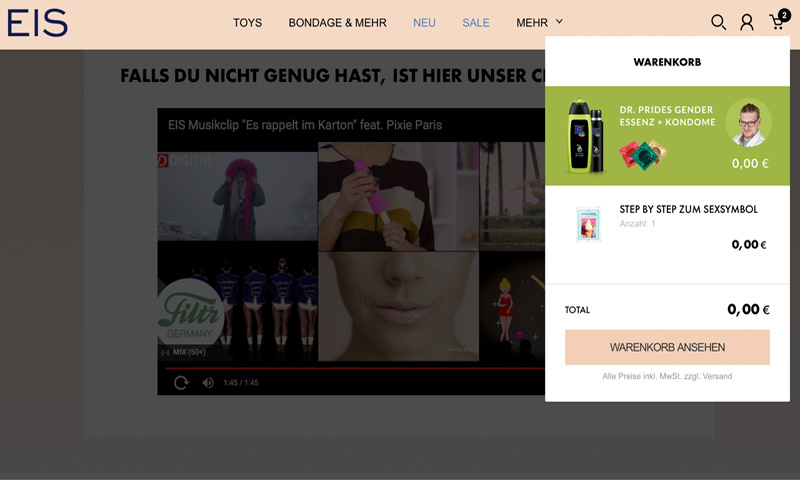
Task: Seek on the red video progress bar
Action: 350,368
